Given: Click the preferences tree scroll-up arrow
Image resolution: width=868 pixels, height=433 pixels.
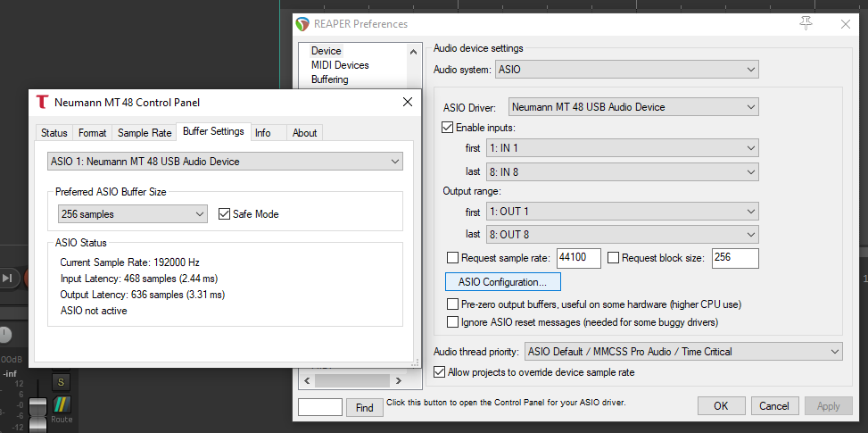Looking at the screenshot, I should click(413, 52).
